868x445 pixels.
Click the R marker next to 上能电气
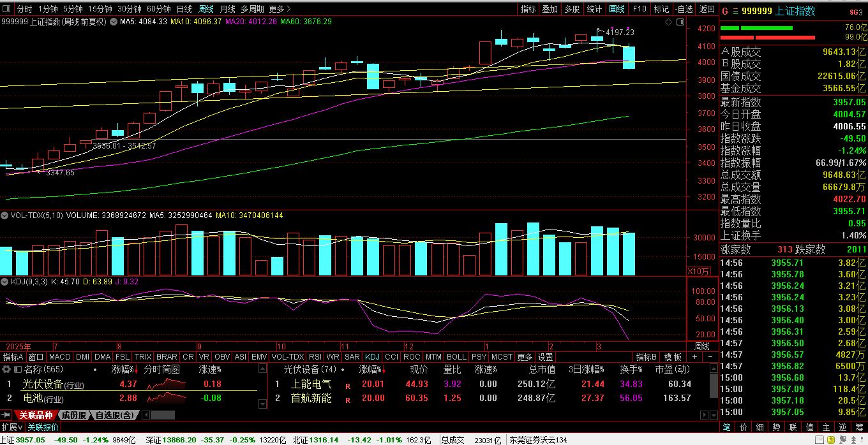tap(348, 384)
